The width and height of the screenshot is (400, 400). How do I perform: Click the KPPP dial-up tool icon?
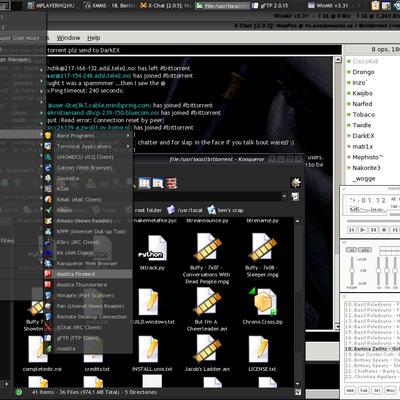coord(48,232)
